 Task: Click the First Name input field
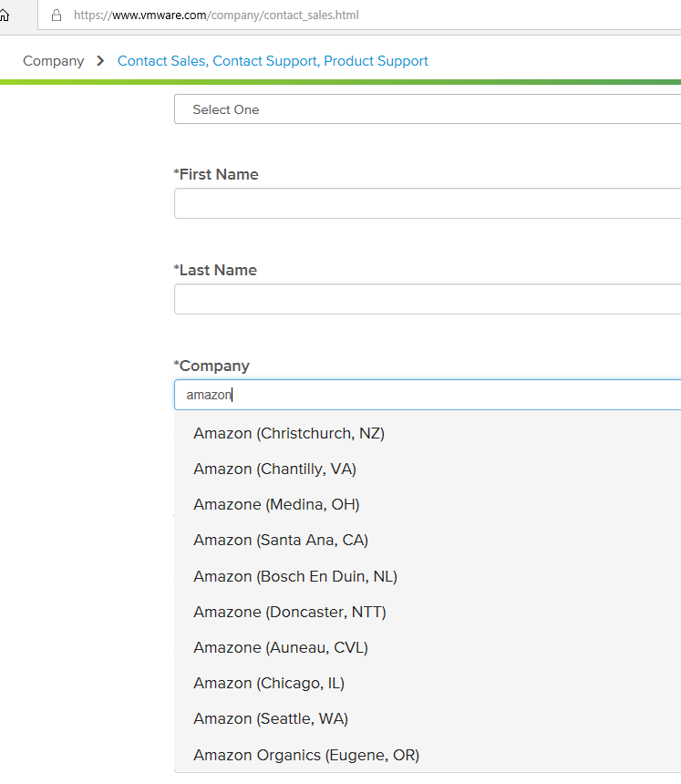click(x=428, y=203)
